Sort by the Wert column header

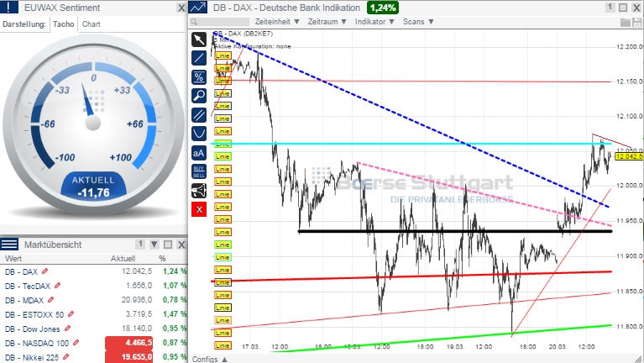pos(13,259)
